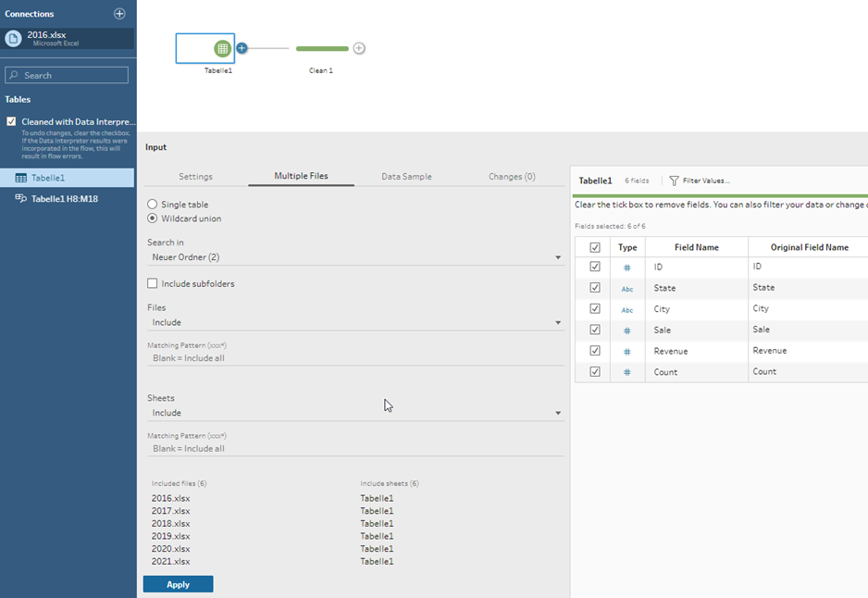Image resolution: width=868 pixels, height=598 pixels.
Task: Change the City field Abc type icon
Action: [x=627, y=310]
